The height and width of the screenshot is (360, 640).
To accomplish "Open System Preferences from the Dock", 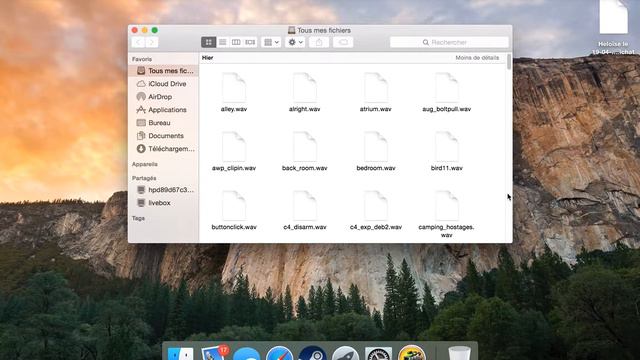I will point(378,353).
